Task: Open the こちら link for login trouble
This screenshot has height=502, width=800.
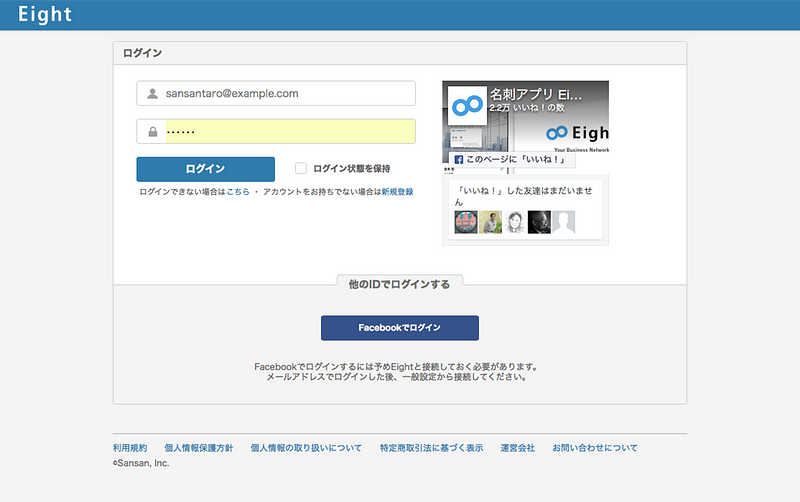Action: coord(238,192)
